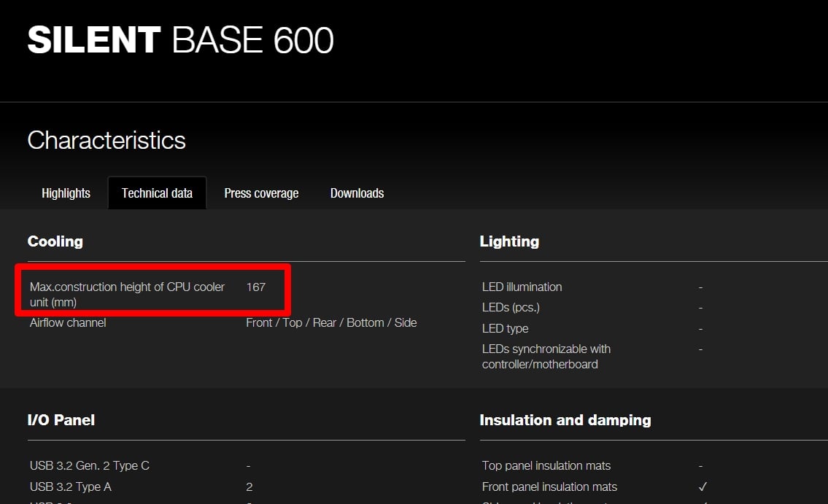Screen dimensions: 828x504
Task: Click the Max.construction height of CPU cooler label
Action: click(x=127, y=295)
